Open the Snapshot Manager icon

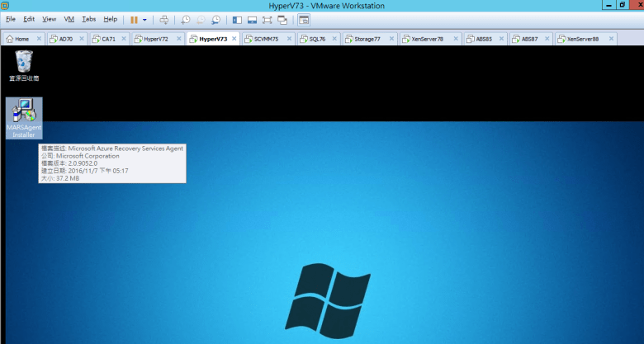(x=216, y=19)
